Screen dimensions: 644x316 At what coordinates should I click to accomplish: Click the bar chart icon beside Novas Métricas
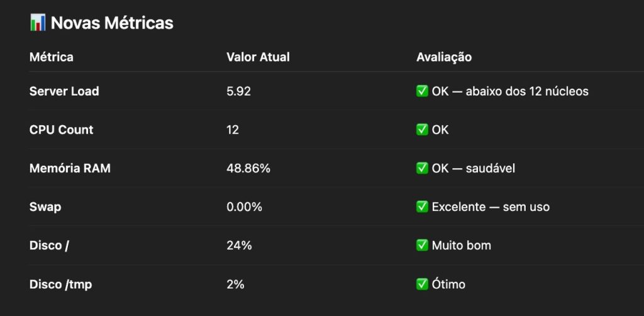pyautogui.click(x=37, y=23)
